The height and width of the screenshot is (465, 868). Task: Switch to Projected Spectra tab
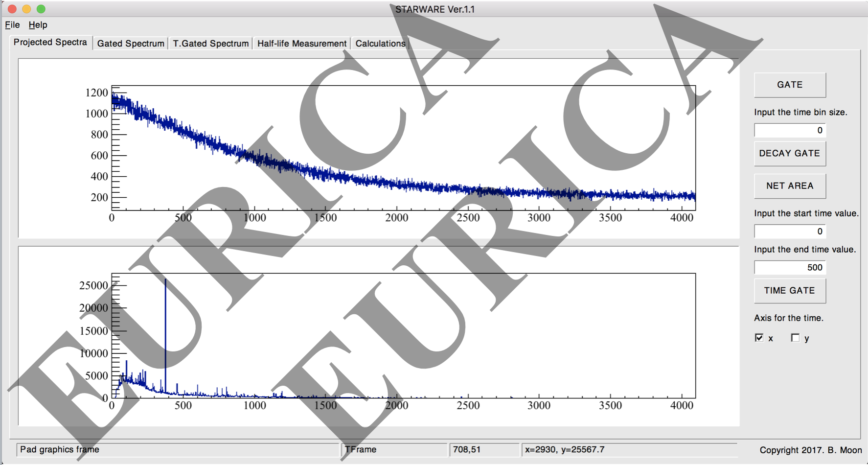(x=50, y=43)
